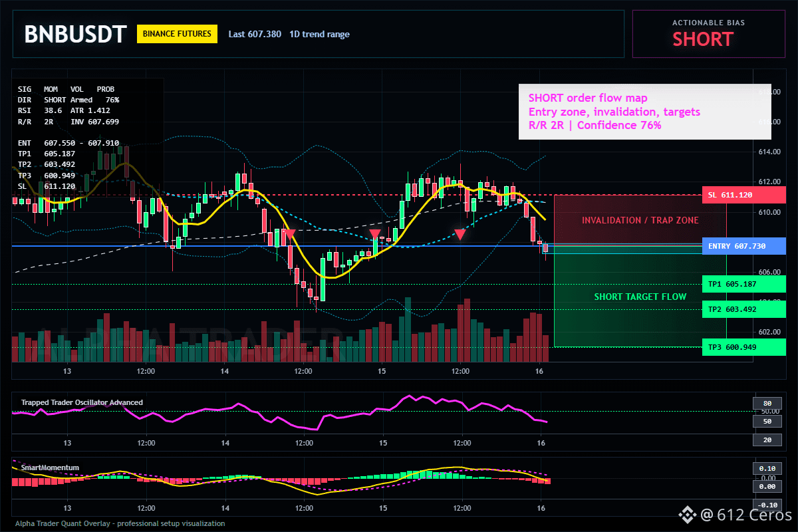Click the first red sell triangle marker after 14

click(x=289, y=234)
